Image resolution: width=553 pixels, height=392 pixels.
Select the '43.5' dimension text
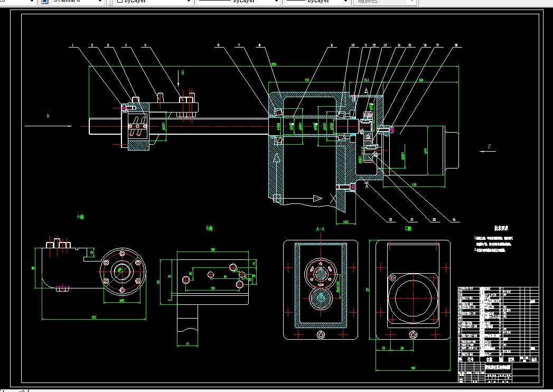(x=345, y=221)
